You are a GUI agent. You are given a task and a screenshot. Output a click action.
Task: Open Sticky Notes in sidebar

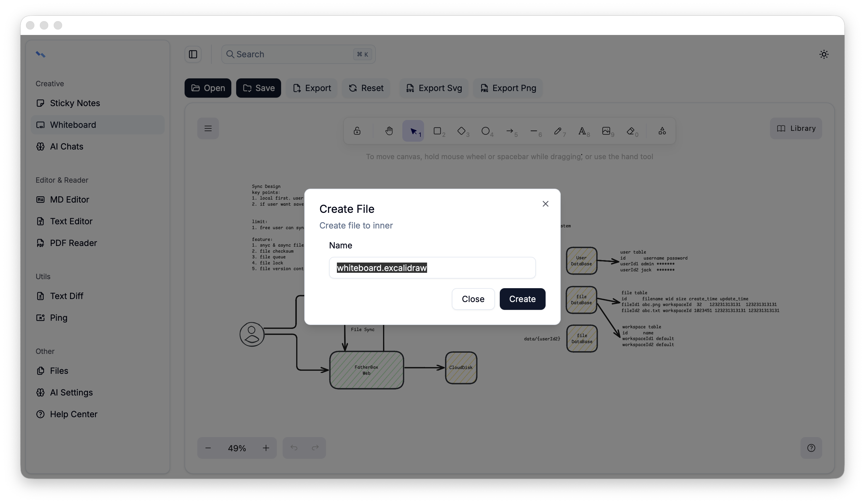(75, 103)
